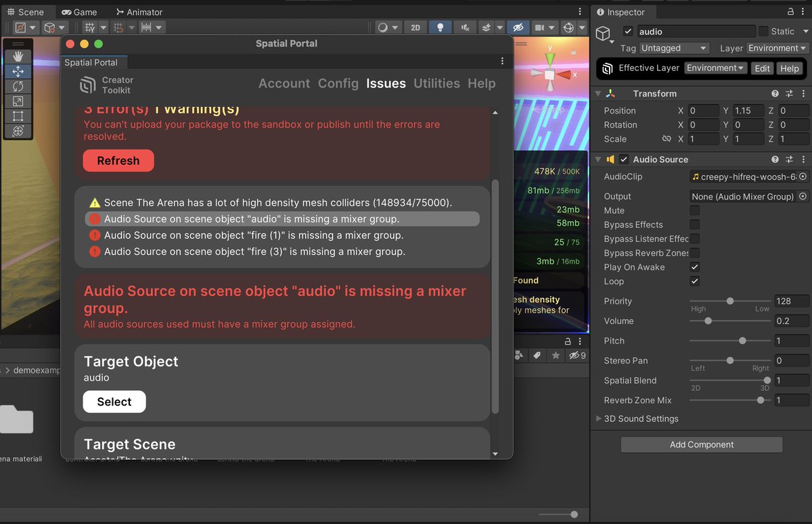This screenshot has width=812, height=524.
Task: Toggle 2D scene view mode
Action: [x=415, y=28]
